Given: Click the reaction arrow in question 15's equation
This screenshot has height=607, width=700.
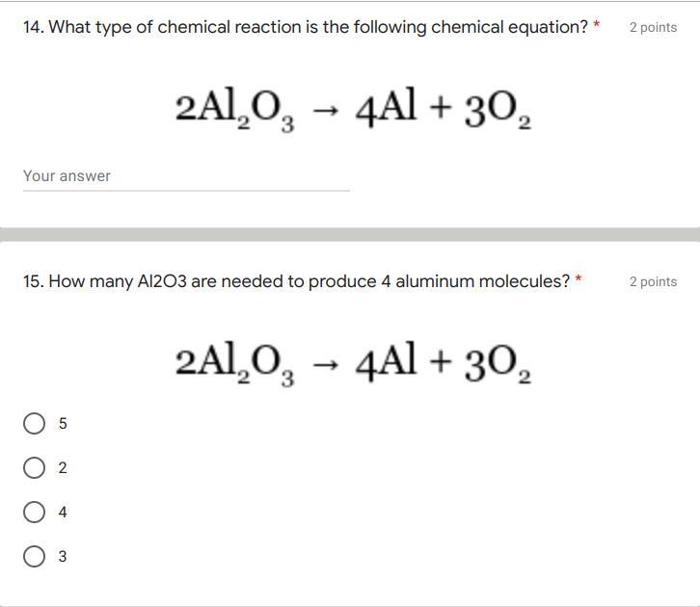Looking at the screenshot, I should click(326, 366).
